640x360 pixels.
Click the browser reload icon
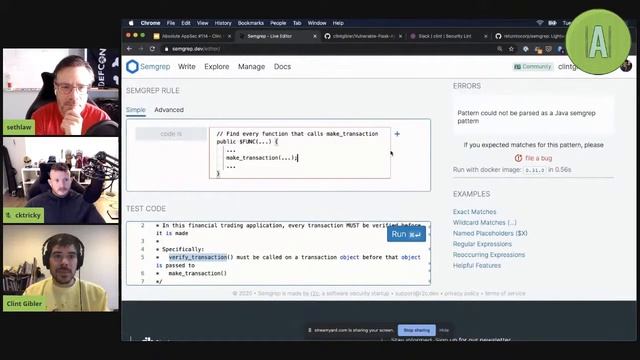coord(153,49)
